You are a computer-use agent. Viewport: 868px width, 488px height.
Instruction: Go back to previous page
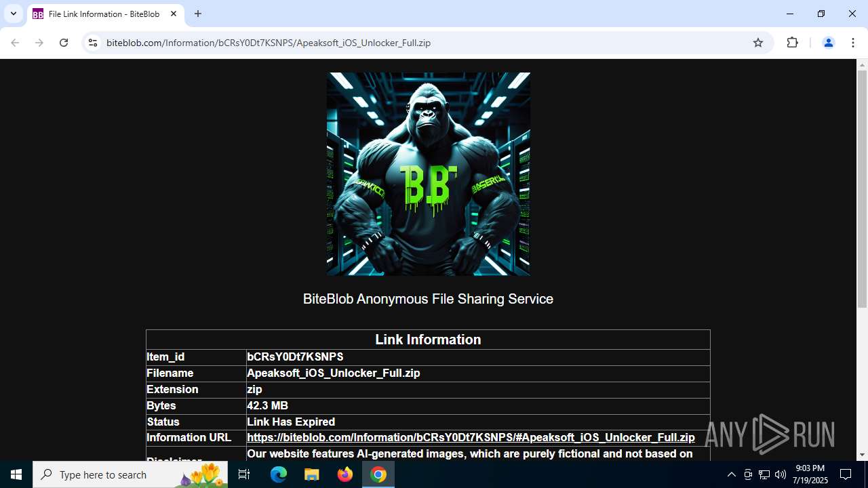tap(15, 43)
